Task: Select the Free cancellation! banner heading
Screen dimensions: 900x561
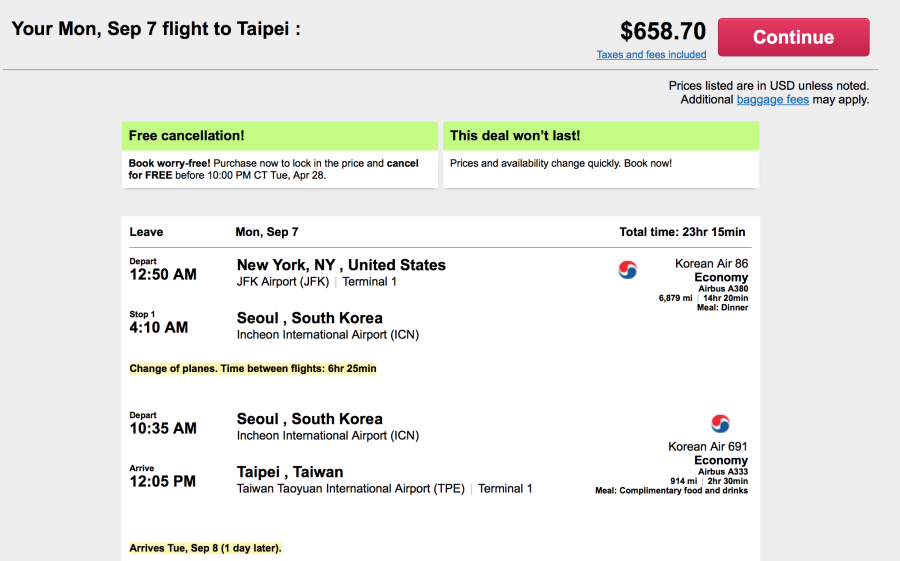Action: [x=187, y=136]
